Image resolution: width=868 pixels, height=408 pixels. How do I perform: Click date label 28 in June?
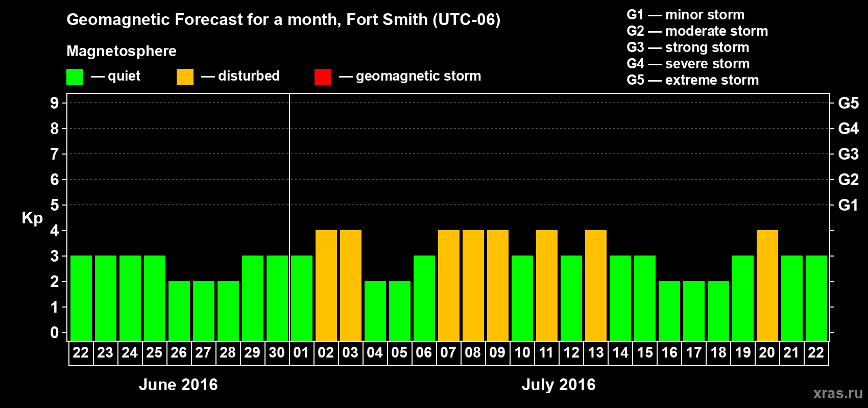pyautogui.click(x=228, y=353)
